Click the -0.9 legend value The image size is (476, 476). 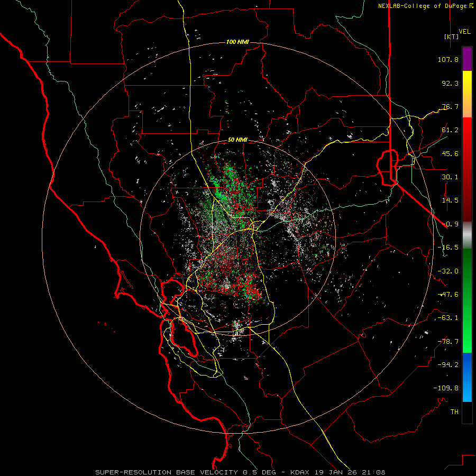click(450, 224)
